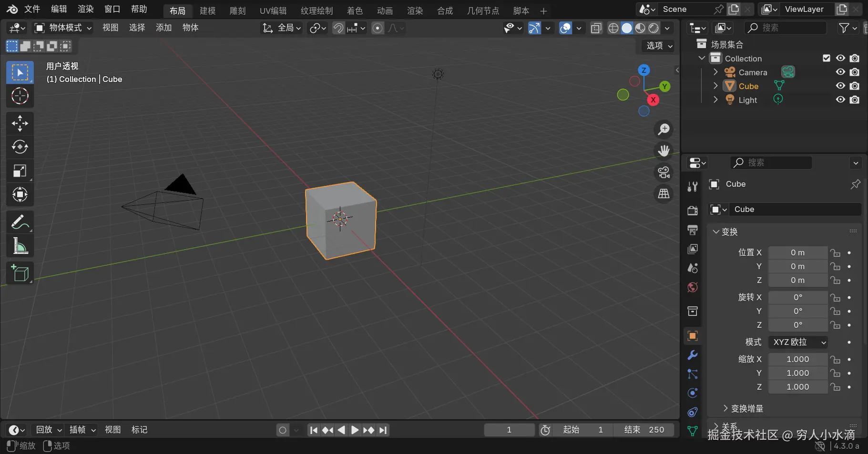
Task: Select the Move tool in the toolbar
Action: (20, 123)
